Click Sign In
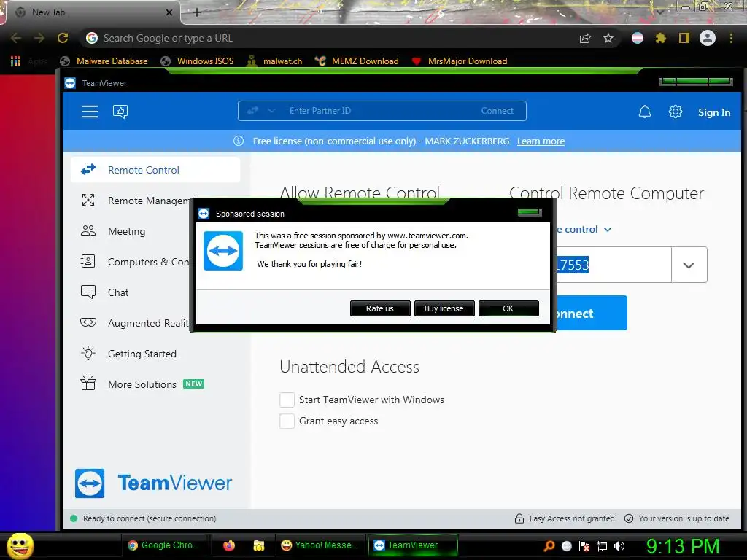This screenshot has width=747, height=560. pyautogui.click(x=714, y=112)
